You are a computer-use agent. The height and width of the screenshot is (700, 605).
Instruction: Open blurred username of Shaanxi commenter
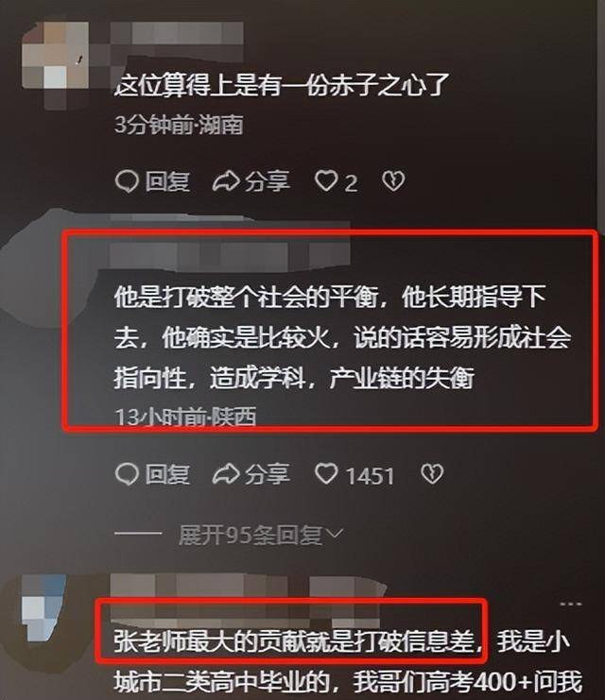pos(231,256)
